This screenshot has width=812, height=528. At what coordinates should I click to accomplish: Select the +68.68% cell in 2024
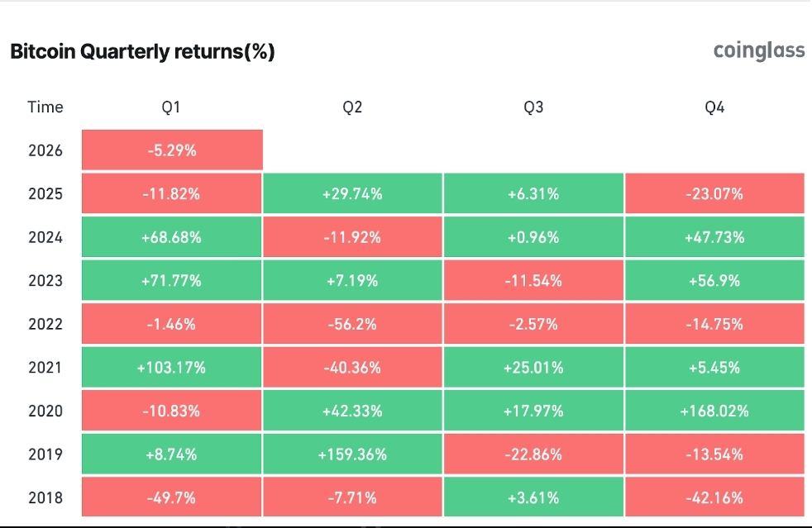pyautogui.click(x=172, y=238)
